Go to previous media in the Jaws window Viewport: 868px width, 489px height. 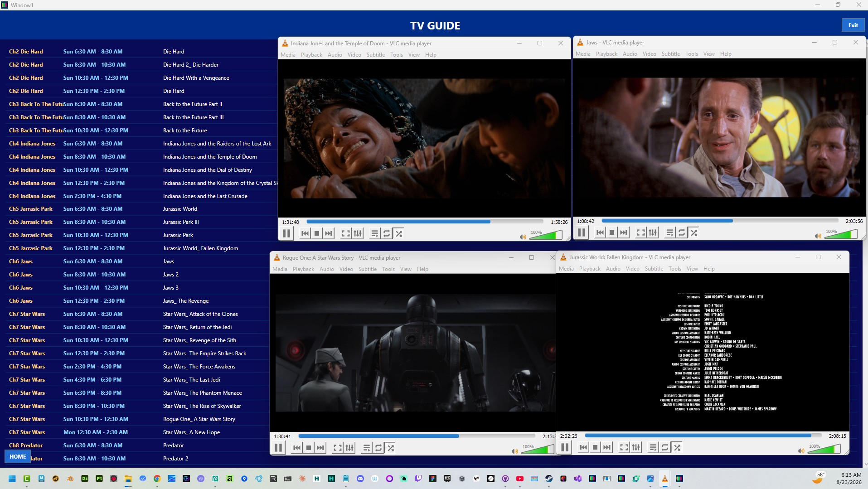click(600, 232)
